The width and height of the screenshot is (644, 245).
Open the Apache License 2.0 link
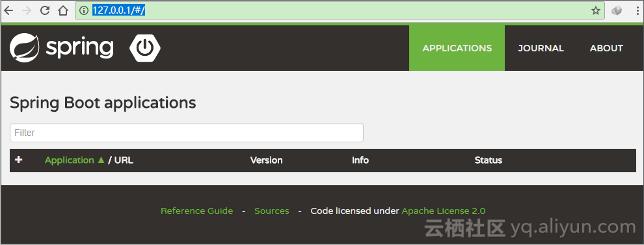(444, 211)
